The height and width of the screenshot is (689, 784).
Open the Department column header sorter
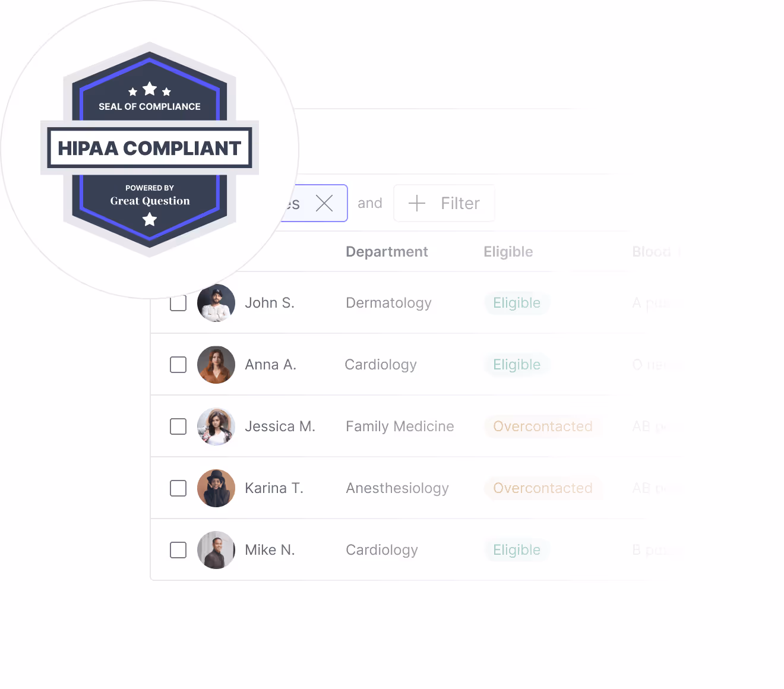[x=387, y=251]
